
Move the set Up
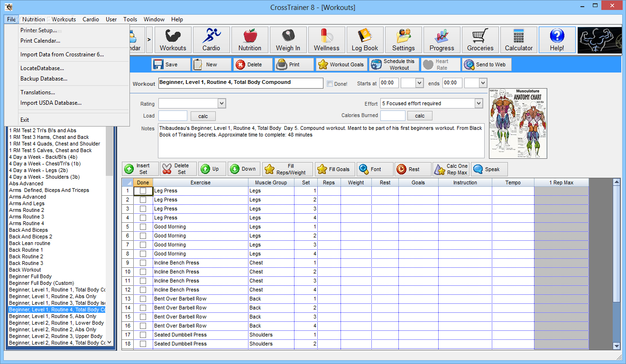point(212,169)
